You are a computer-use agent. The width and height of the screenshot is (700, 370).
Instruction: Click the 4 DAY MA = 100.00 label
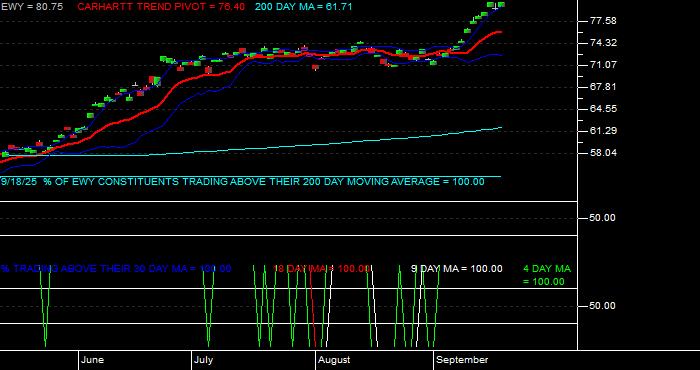pos(547,275)
